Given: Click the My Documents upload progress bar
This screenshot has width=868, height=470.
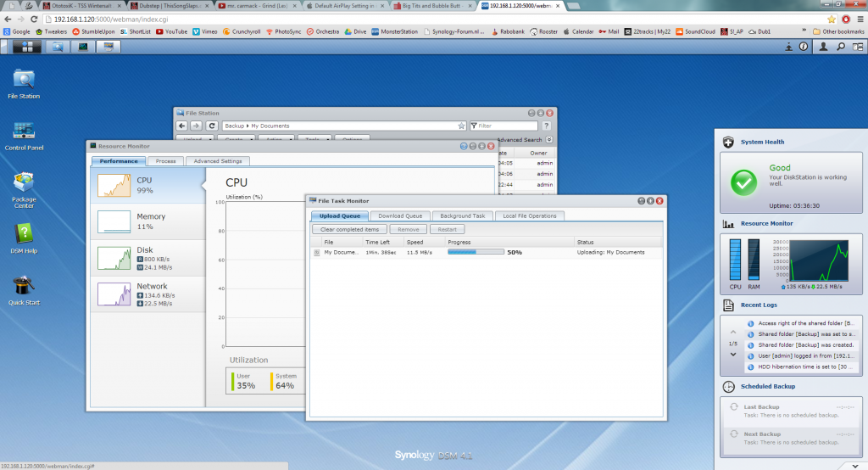Looking at the screenshot, I should 475,252.
